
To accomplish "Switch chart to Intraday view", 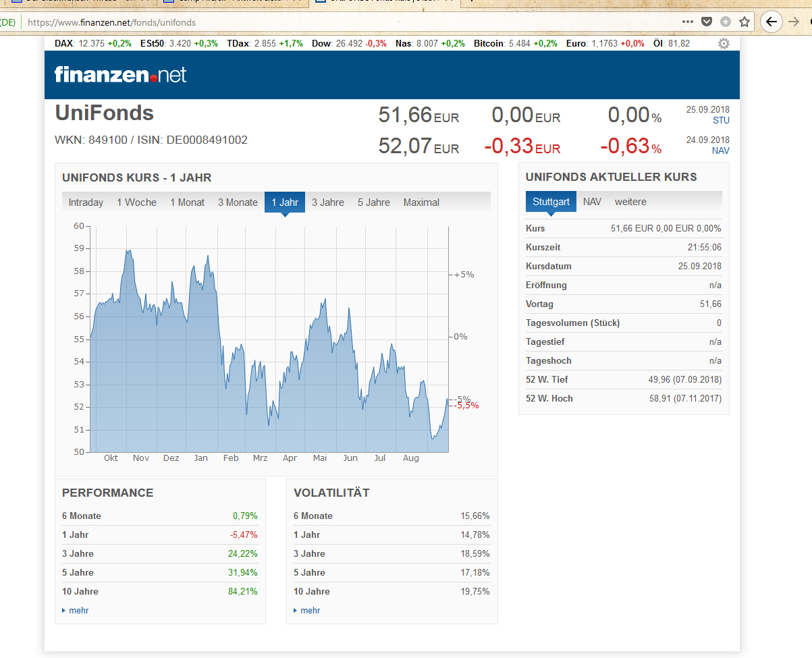I will point(86,202).
